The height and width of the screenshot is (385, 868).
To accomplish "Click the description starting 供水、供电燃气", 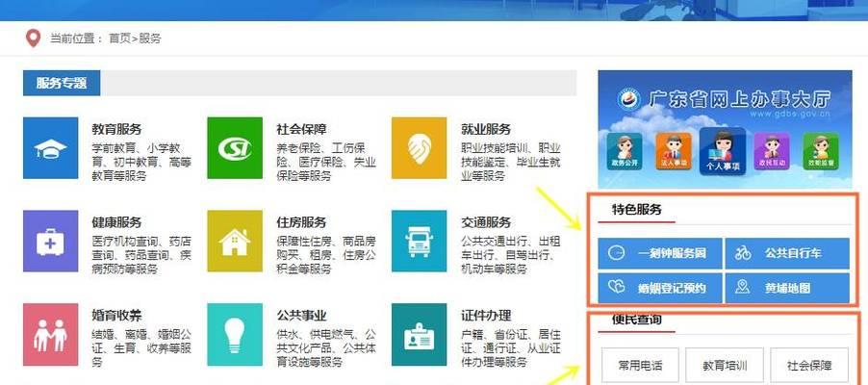I will click(x=326, y=348).
